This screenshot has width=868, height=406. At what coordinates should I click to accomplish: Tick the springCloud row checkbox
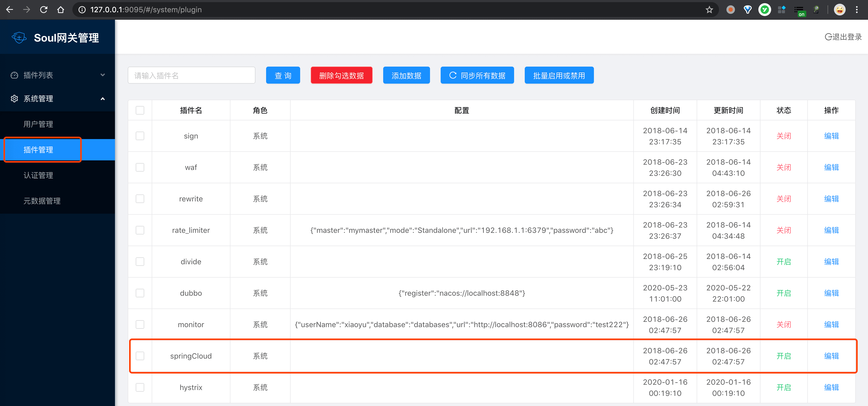pos(140,356)
